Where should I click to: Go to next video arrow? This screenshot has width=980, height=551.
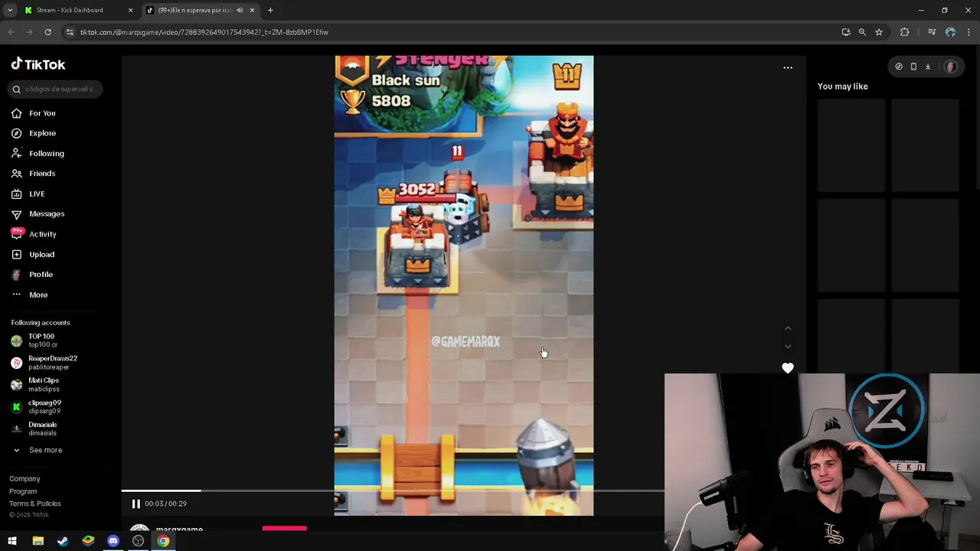788,347
